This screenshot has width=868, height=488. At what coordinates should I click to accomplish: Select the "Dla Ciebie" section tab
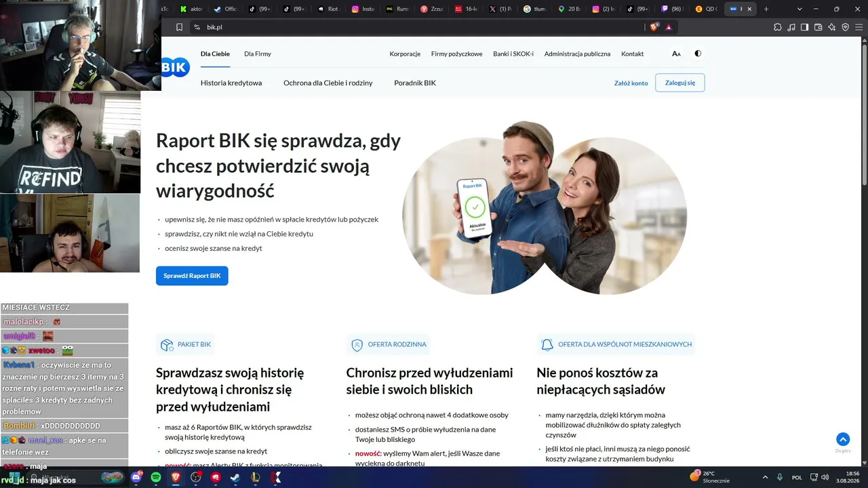(x=215, y=54)
